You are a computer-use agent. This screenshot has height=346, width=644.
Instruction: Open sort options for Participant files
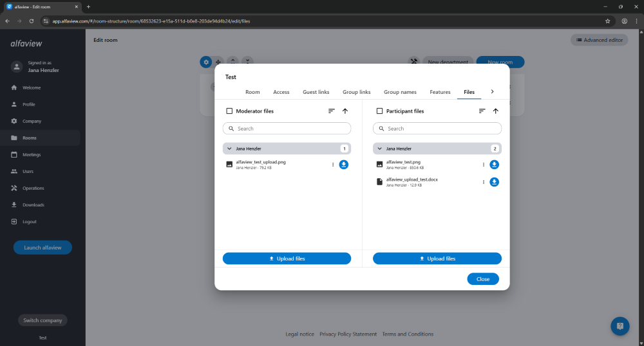[x=482, y=111]
